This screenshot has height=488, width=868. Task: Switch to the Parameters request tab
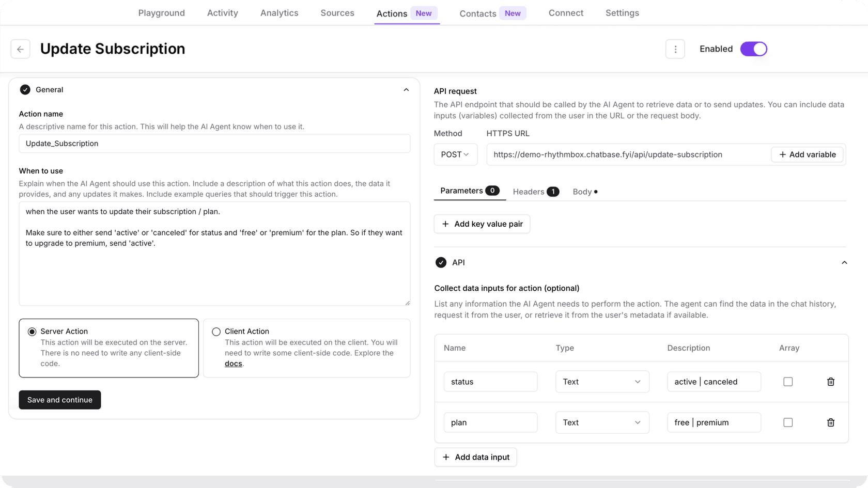point(469,191)
